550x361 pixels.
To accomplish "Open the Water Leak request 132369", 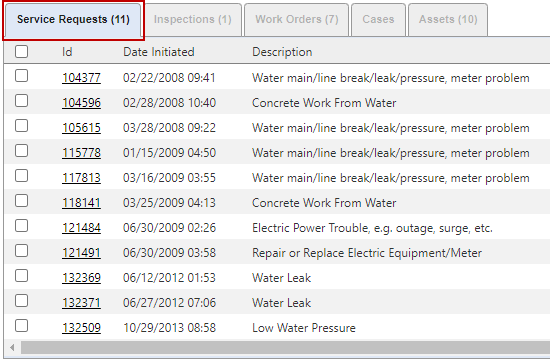I will pos(81,278).
